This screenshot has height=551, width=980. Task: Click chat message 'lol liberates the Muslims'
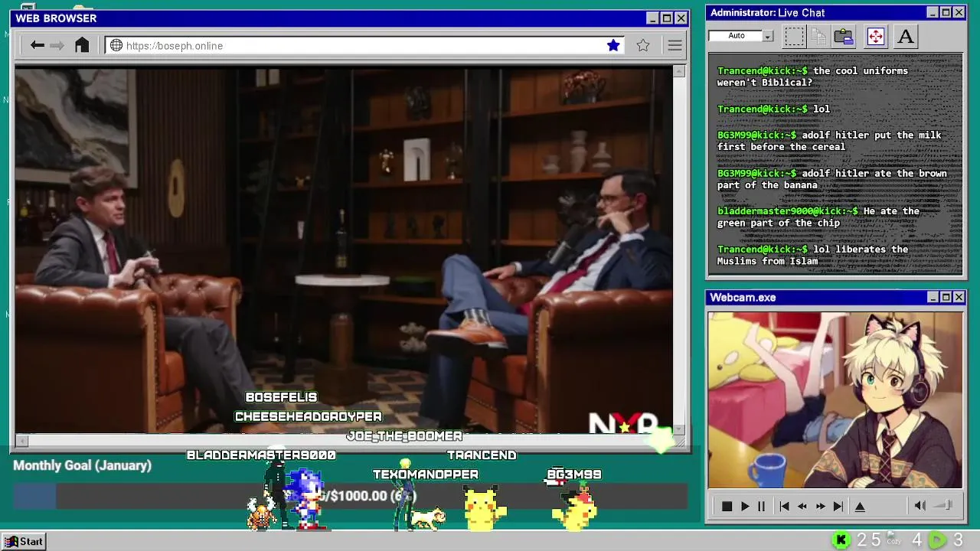point(812,255)
